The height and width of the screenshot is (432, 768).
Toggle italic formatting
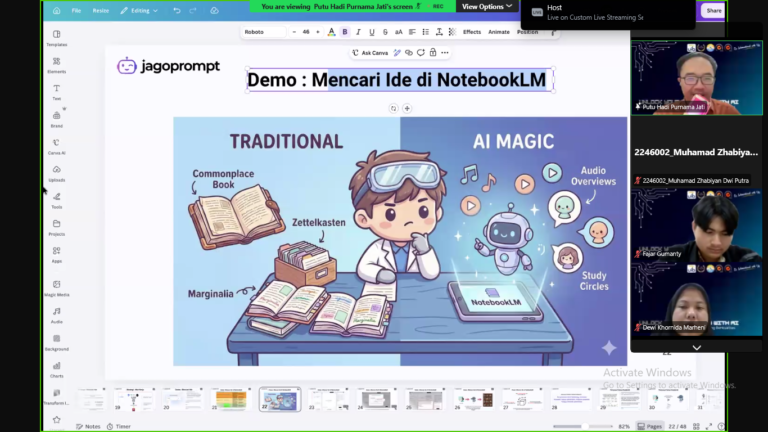click(359, 32)
